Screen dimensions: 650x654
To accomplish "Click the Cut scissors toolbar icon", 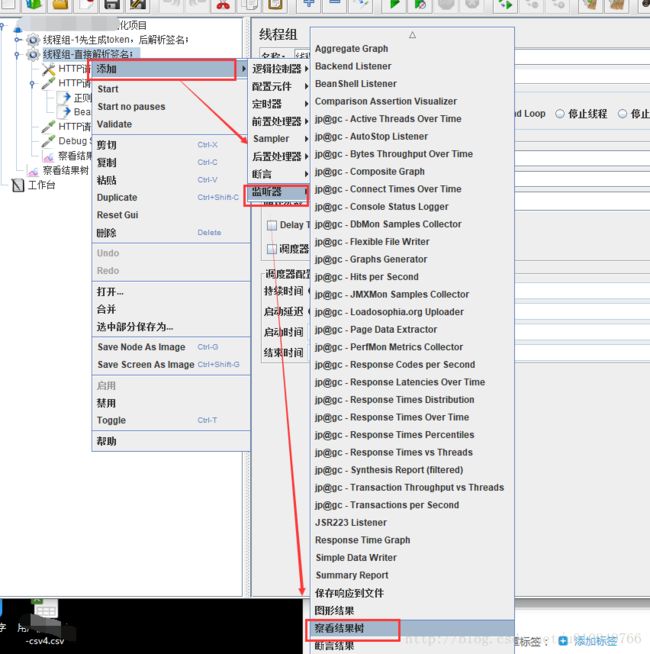I will pos(223,4).
